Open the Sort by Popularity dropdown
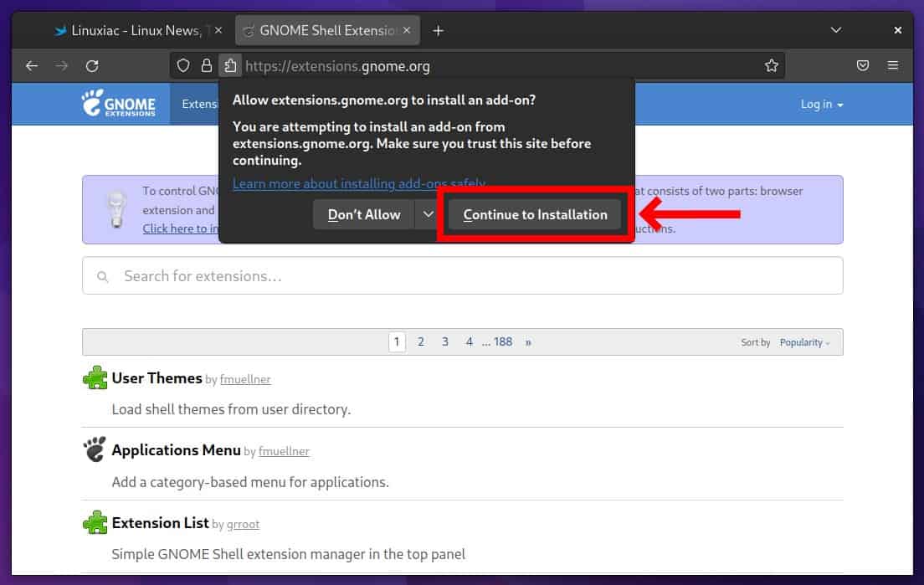This screenshot has height=585, width=924. (x=804, y=342)
